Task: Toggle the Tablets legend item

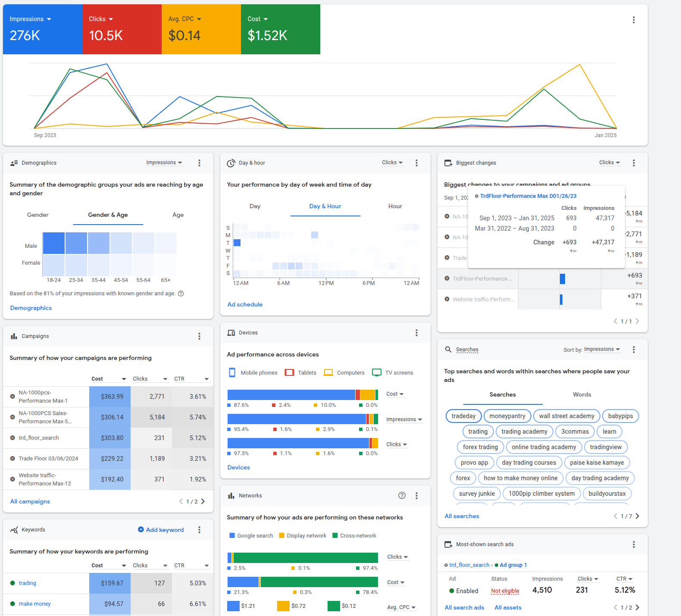Action: point(301,373)
